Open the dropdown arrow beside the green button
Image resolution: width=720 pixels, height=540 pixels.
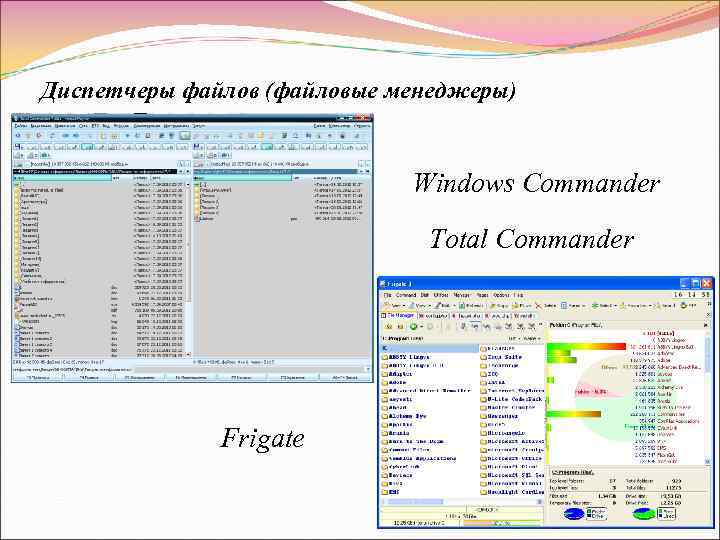pyautogui.click(x=421, y=327)
